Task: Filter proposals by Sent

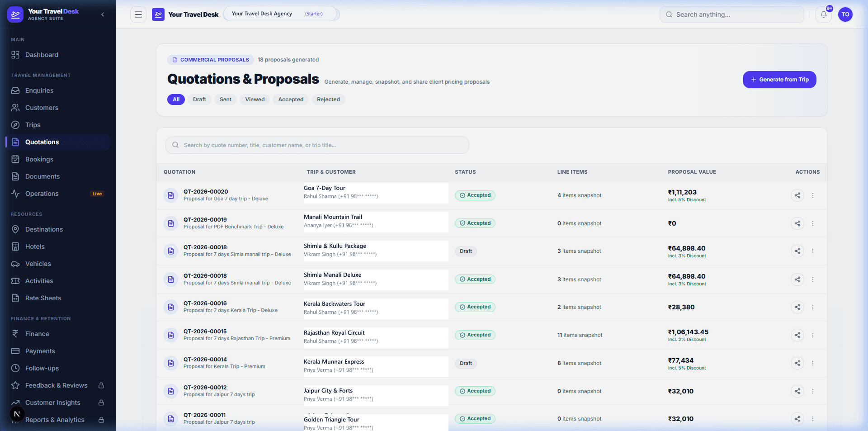Action: 226,99
